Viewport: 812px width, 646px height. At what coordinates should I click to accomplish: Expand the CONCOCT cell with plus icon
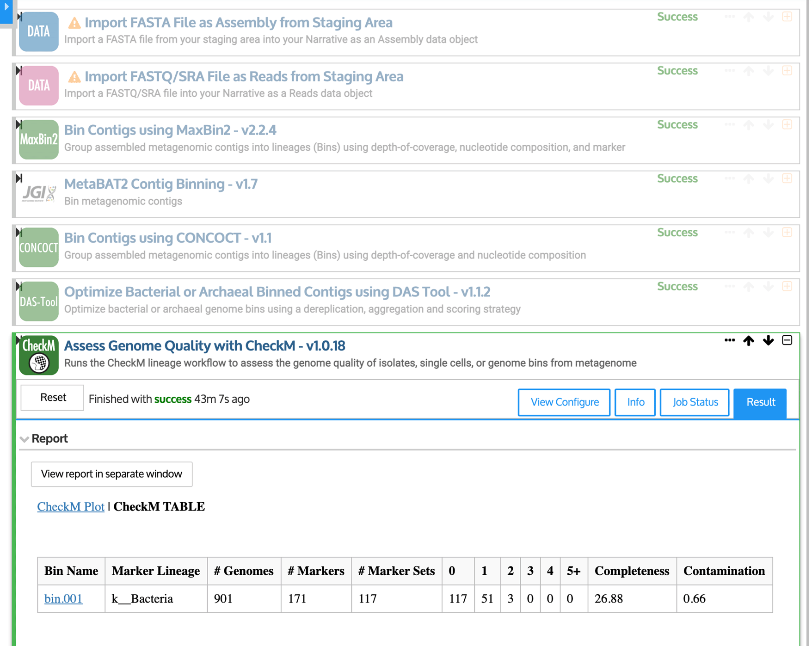(x=787, y=233)
